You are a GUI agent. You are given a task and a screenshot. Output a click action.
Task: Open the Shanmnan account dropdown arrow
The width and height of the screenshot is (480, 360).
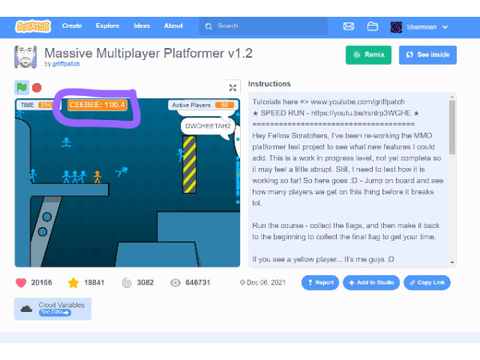(x=445, y=27)
